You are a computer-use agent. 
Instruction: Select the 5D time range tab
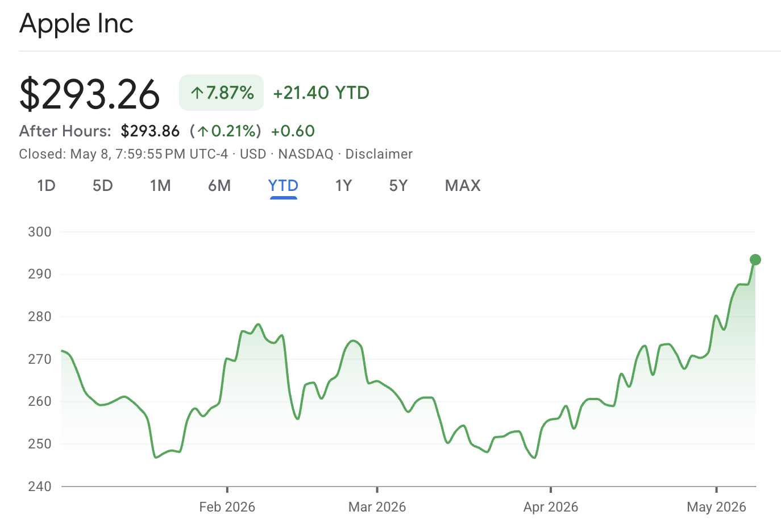point(103,186)
